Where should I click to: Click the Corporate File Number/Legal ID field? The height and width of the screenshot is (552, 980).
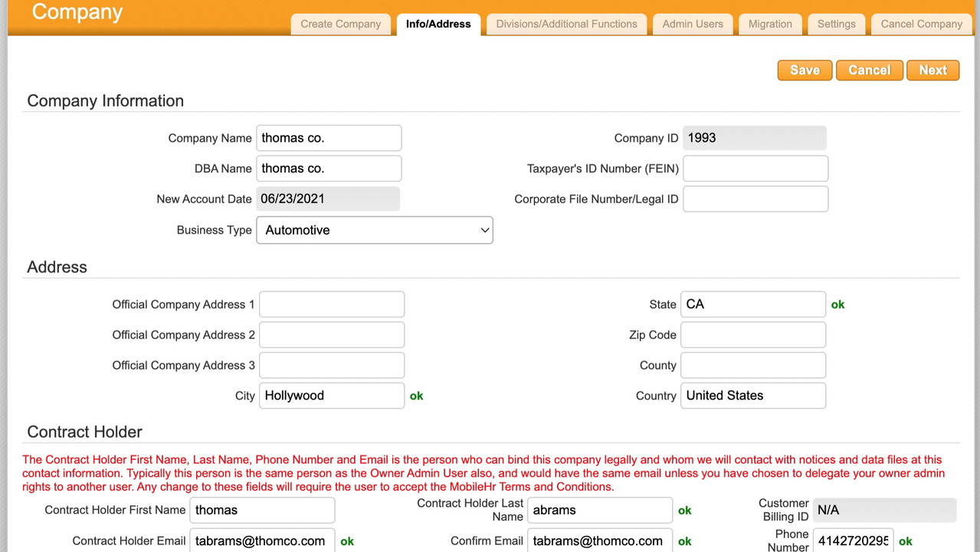755,199
